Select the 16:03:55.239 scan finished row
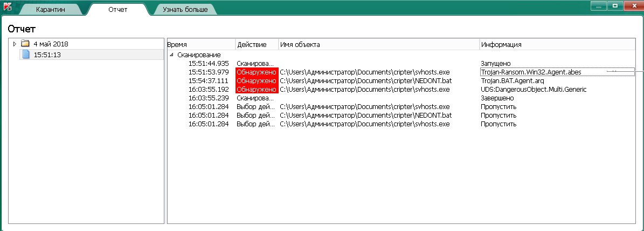Viewport: 644px width, 231px height. click(401, 98)
